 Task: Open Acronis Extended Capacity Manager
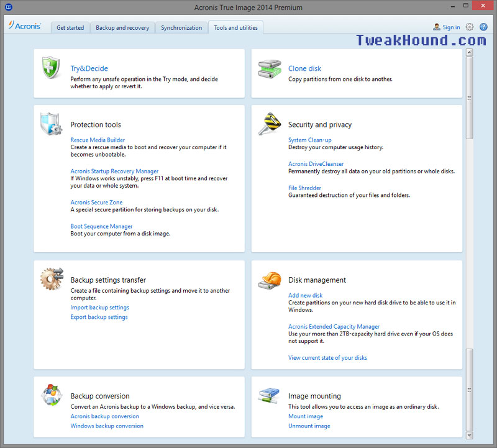334,327
